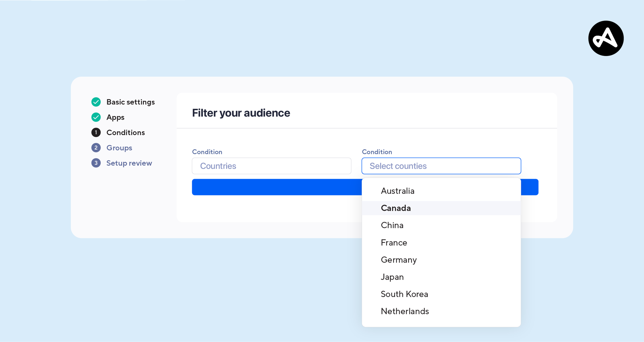Viewport: 644px width, 342px height.
Task: Click the step 2 circle beside Groups
Action: pyautogui.click(x=96, y=148)
